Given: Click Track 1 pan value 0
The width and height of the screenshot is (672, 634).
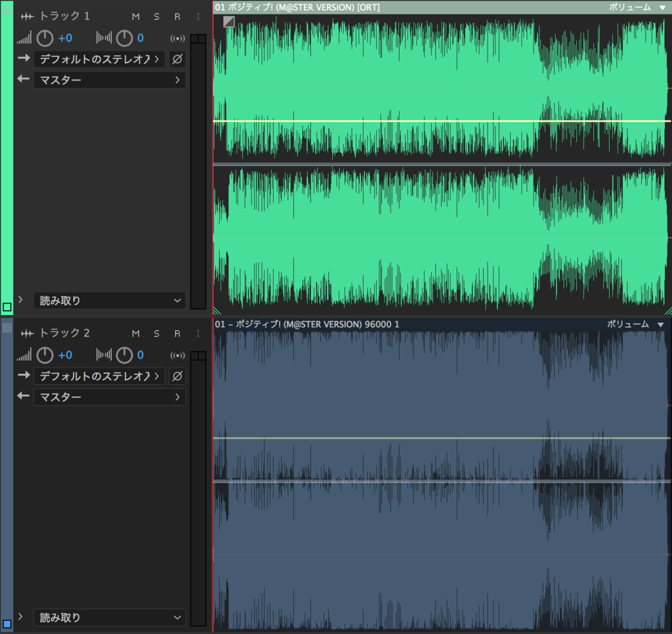Looking at the screenshot, I should coord(140,38).
